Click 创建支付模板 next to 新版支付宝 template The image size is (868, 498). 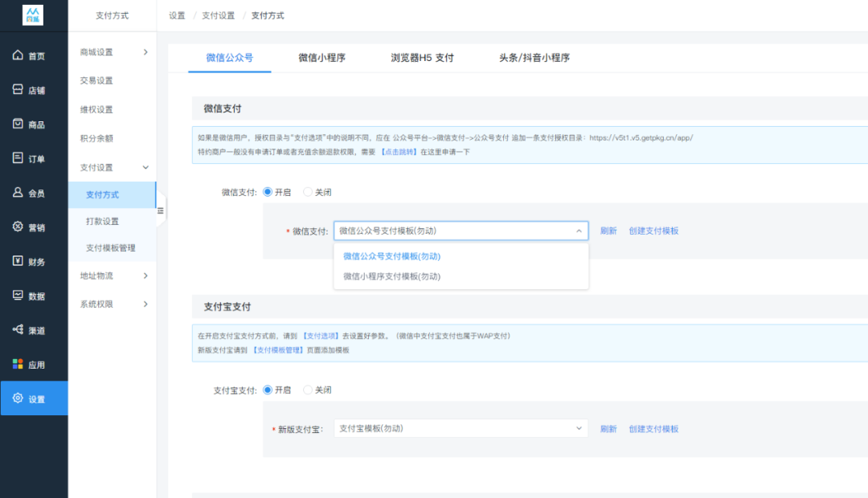653,429
